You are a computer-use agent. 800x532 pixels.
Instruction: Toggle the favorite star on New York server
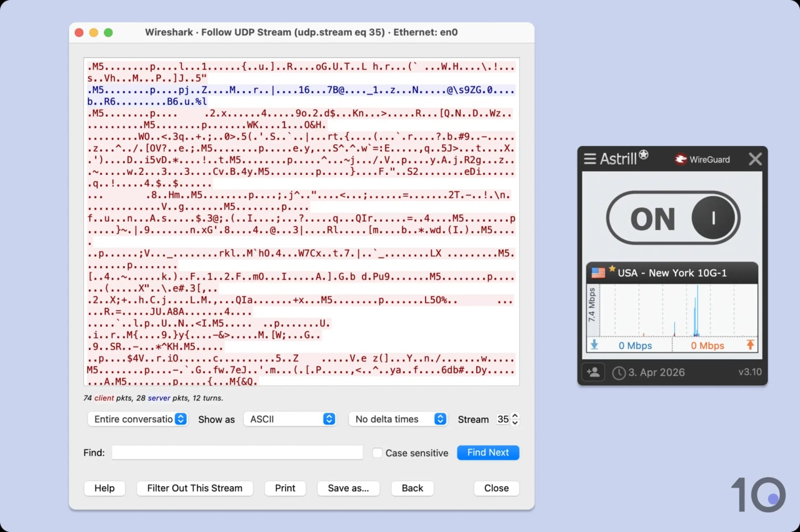click(611, 269)
